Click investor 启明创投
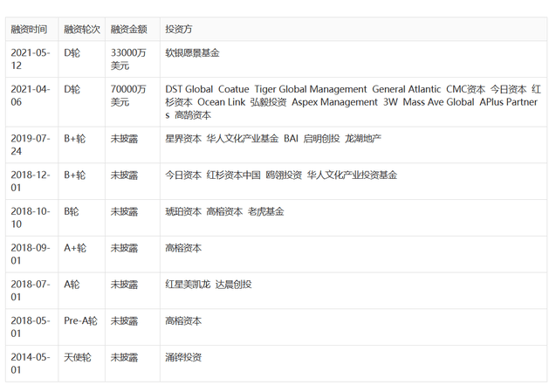 coord(321,139)
